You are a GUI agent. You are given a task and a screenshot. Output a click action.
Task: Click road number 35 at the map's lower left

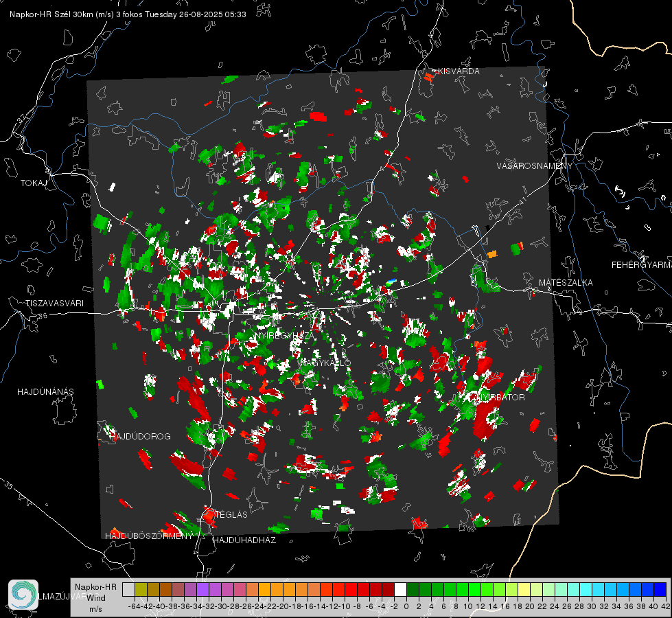(8, 485)
